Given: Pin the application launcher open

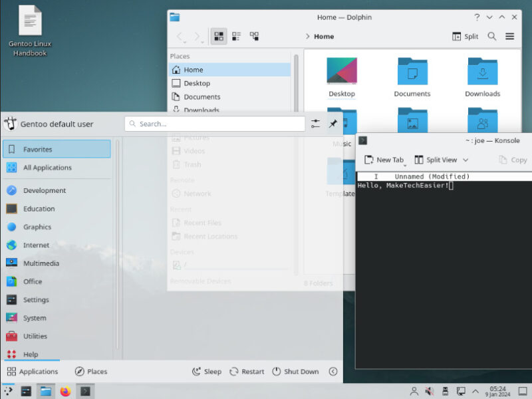Looking at the screenshot, I should (x=333, y=124).
